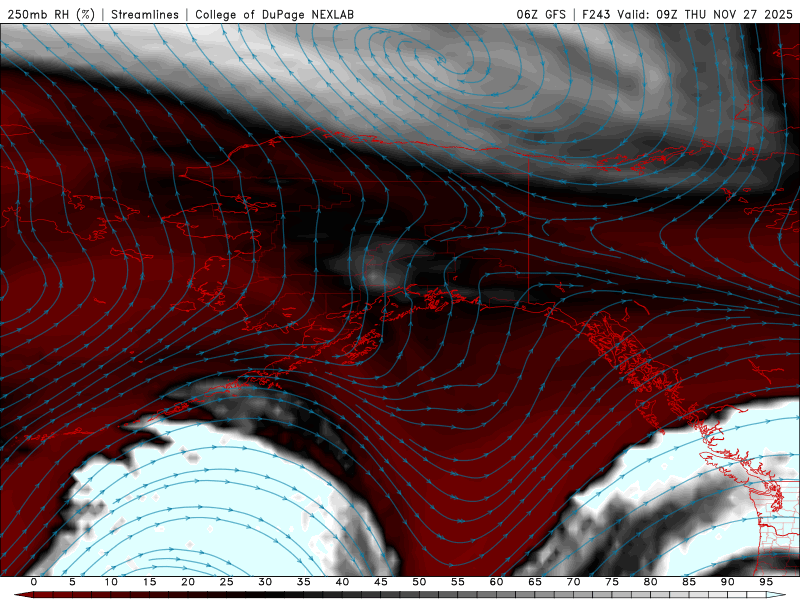The height and width of the screenshot is (600, 800).
Task: Click the color scale label "15"
Action: click(x=149, y=582)
